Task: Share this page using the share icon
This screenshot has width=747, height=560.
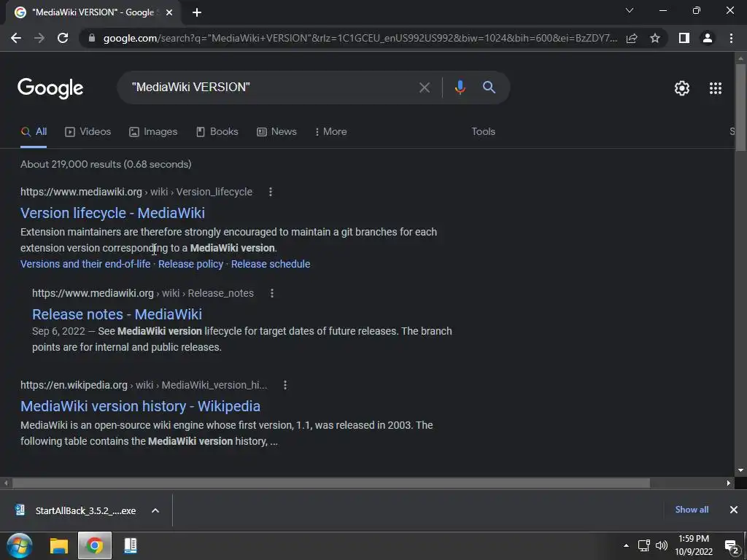Action: click(632, 38)
